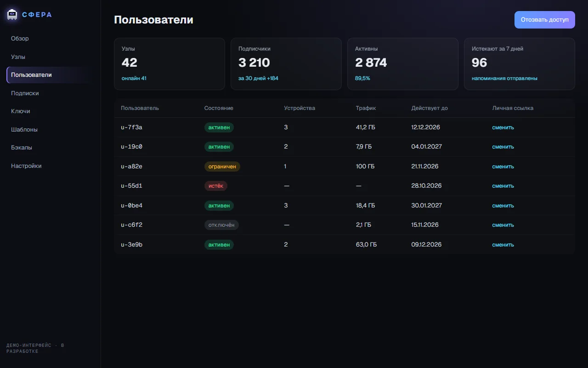588x368 pixels.
Task: Click сменить in the u-3e9b row
Action: [503, 245]
